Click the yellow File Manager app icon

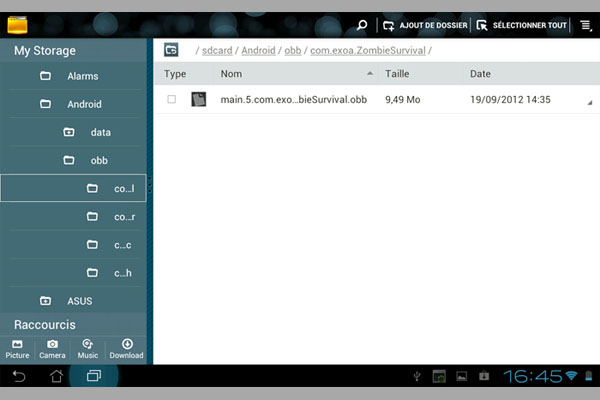pos(17,24)
